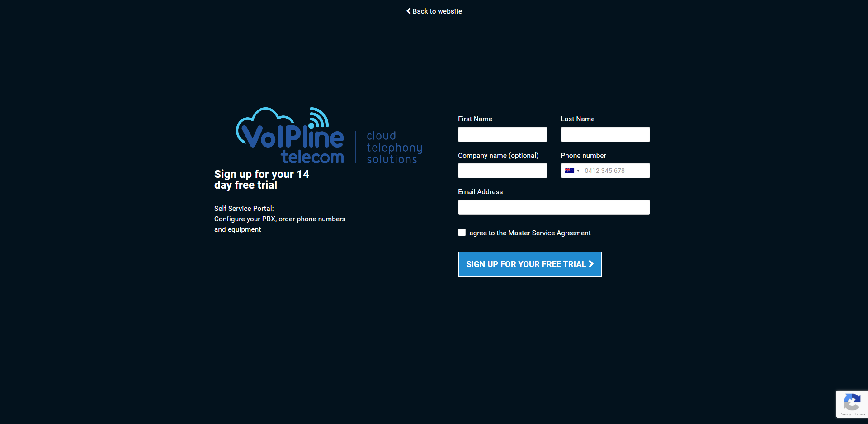This screenshot has width=868, height=424.
Task: Click the 'Last Name' label
Action: coord(578,119)
